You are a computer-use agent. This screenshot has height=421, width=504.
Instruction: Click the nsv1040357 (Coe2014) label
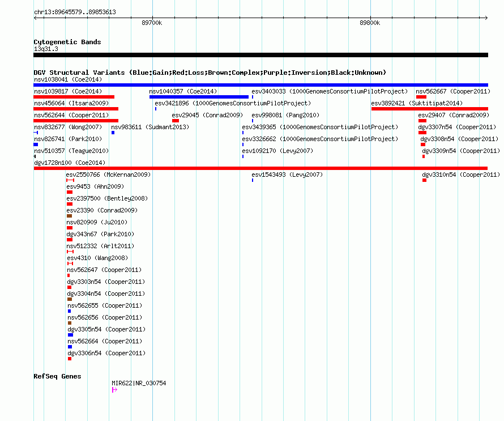(x=183, y=91)
